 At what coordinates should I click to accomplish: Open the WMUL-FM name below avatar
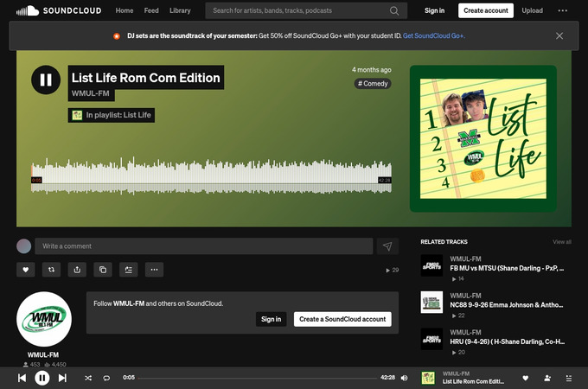point(43,354)
